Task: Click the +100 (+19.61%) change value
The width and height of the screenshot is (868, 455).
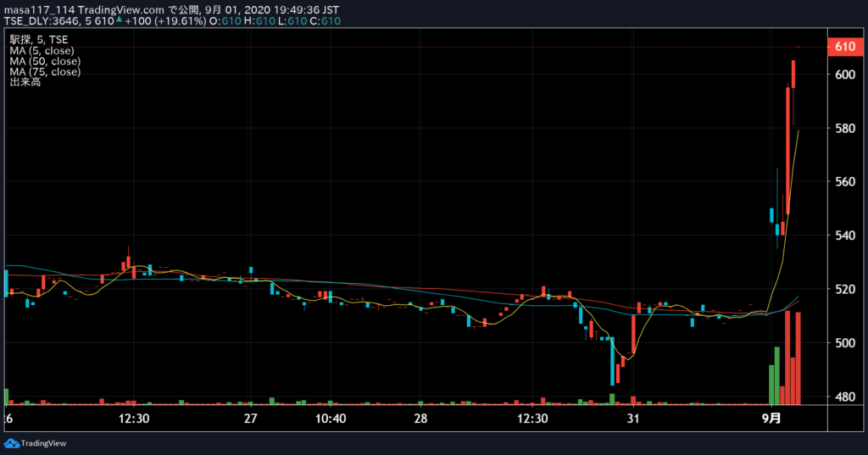Action: 165,21
